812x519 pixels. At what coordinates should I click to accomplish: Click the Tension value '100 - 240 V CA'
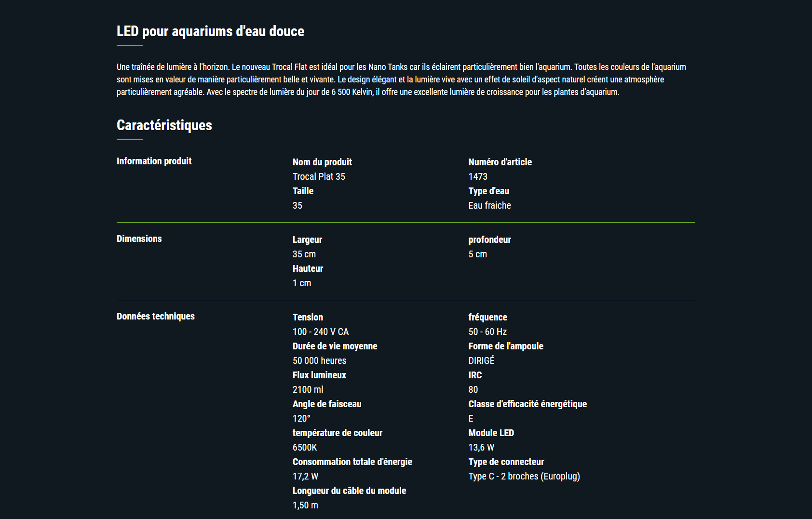[321, 332]
